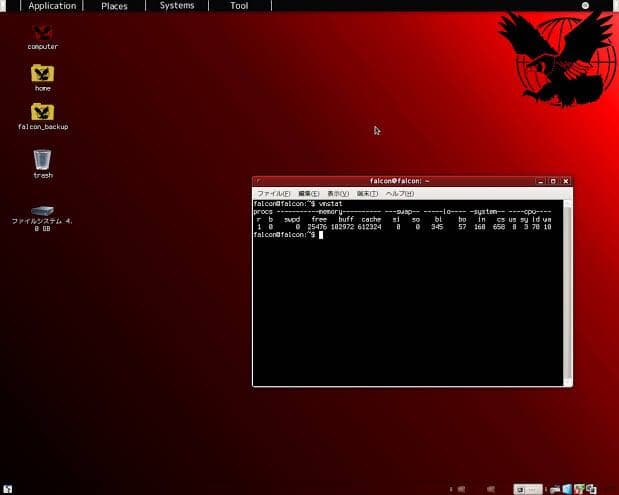Open the terminal ファイル(F) menu
Screen dimensions: 619x495
274,193
